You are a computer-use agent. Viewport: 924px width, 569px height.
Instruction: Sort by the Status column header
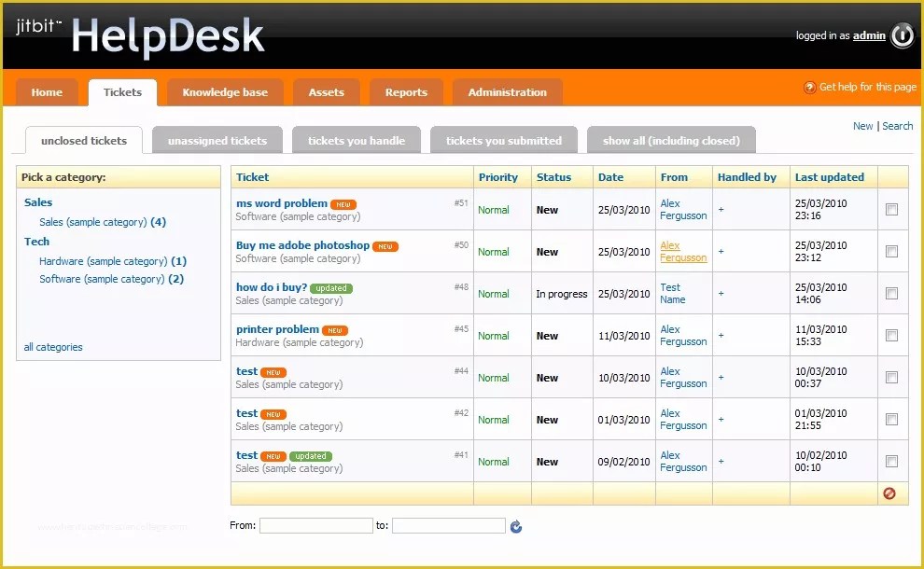point(553,177)
